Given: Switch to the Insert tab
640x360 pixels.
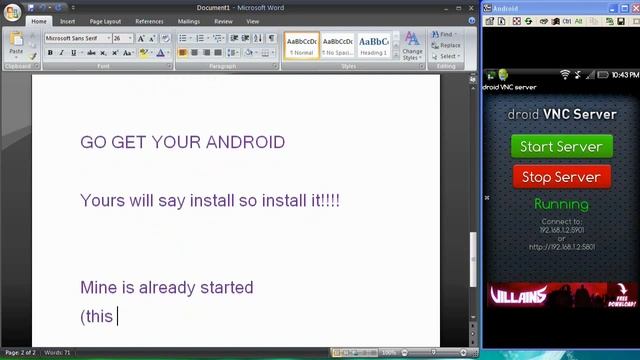Looking at the screenshot, I should [67, 21].
